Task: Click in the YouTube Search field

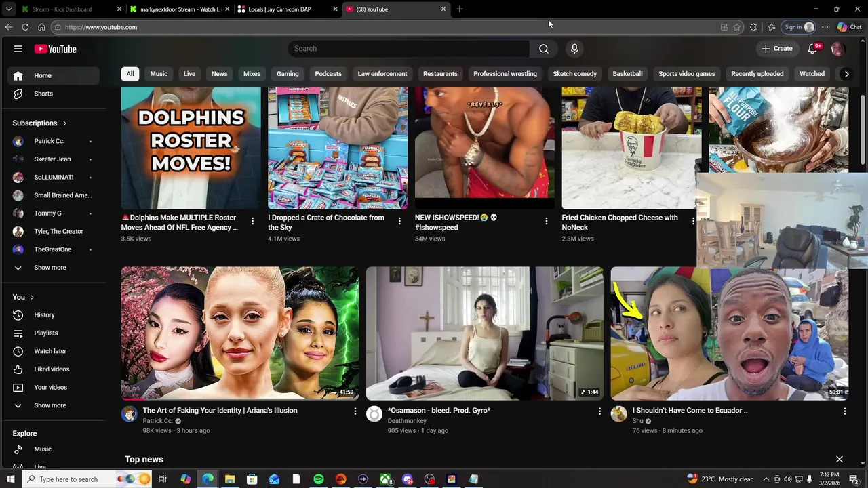Action: pyautogui.click(x=409, y=49)
